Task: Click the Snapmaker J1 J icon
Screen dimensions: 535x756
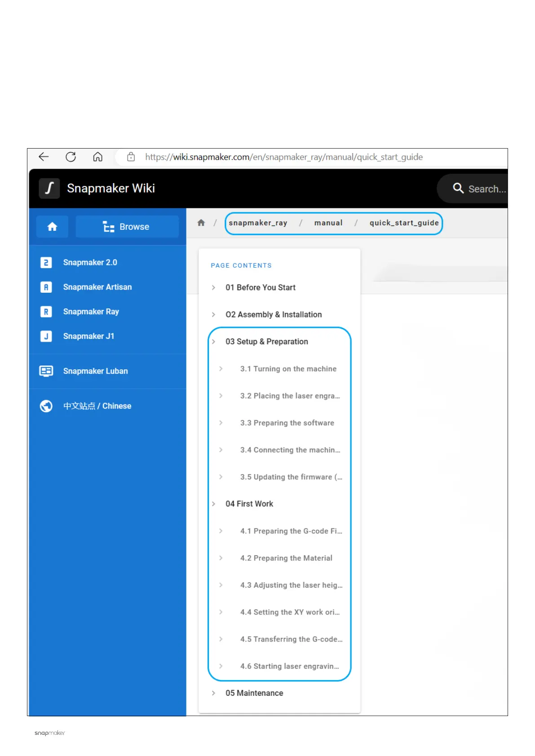Action: 46,336
